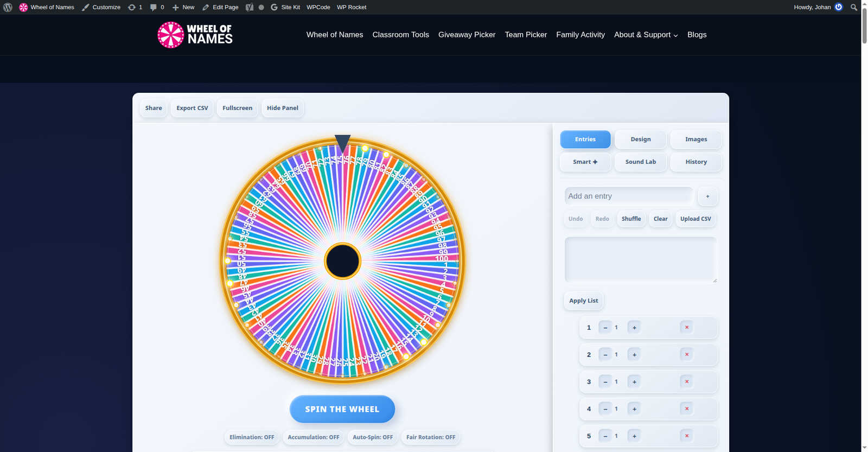Open Blogs nav link

[697, 35]
